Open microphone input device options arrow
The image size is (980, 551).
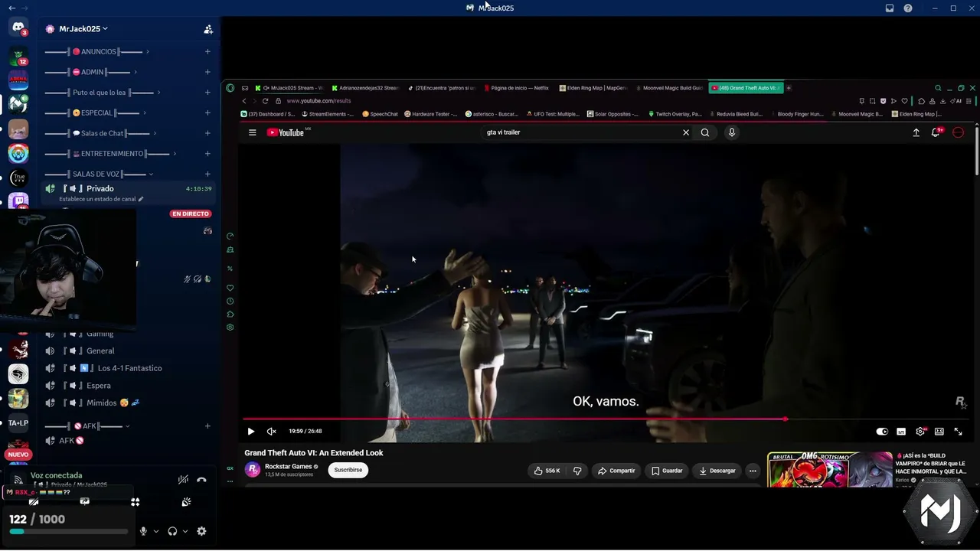[156, 531]
